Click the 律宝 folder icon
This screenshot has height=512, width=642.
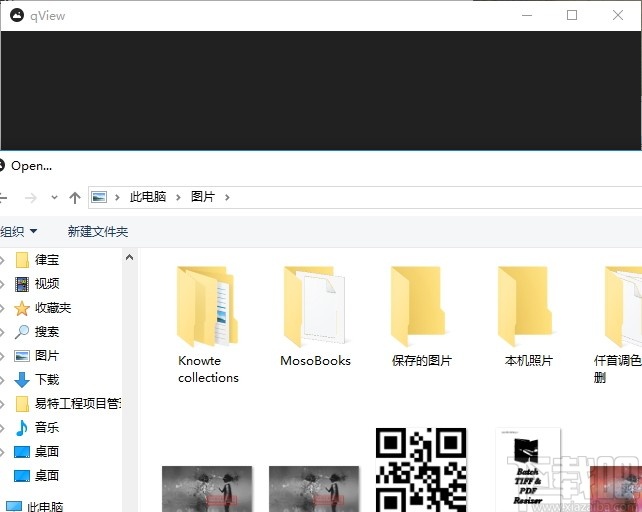(22, 260)
